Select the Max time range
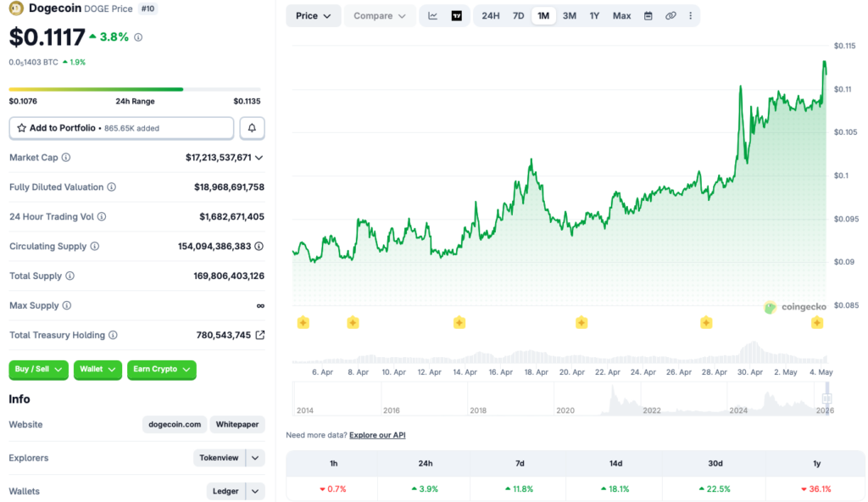868x502 pixels. pos(621,16)
